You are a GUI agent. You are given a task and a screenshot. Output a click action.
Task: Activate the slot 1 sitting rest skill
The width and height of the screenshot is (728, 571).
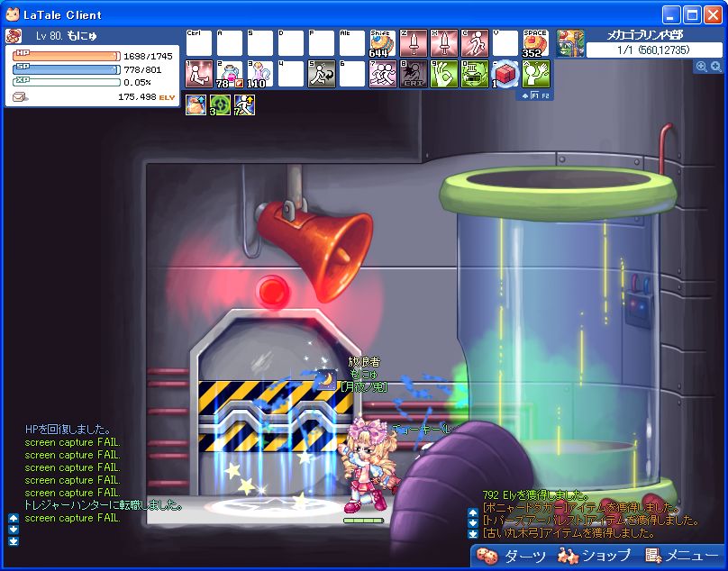click(199, 74)
